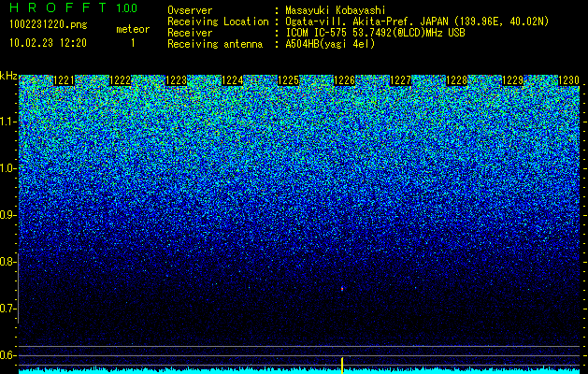This screenshot has height=374, width=588.
Task: Click the 'Receiver' field label
Action: point(190,33)
